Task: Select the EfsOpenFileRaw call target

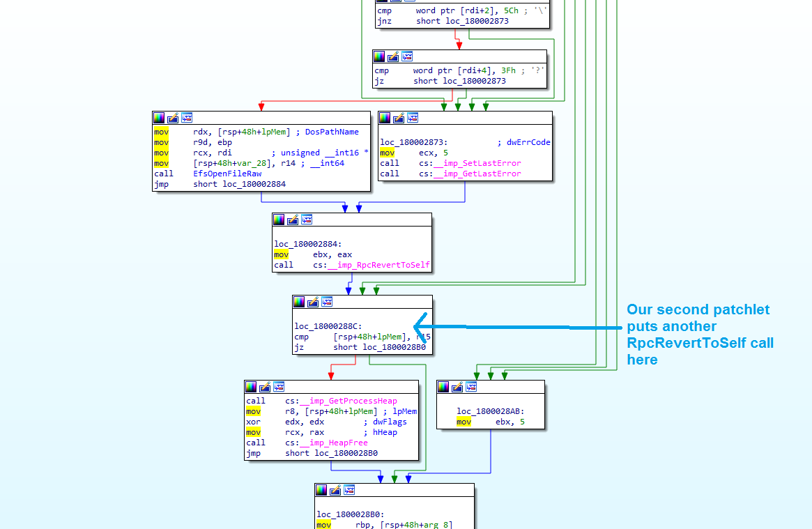Action: (227, 174)
